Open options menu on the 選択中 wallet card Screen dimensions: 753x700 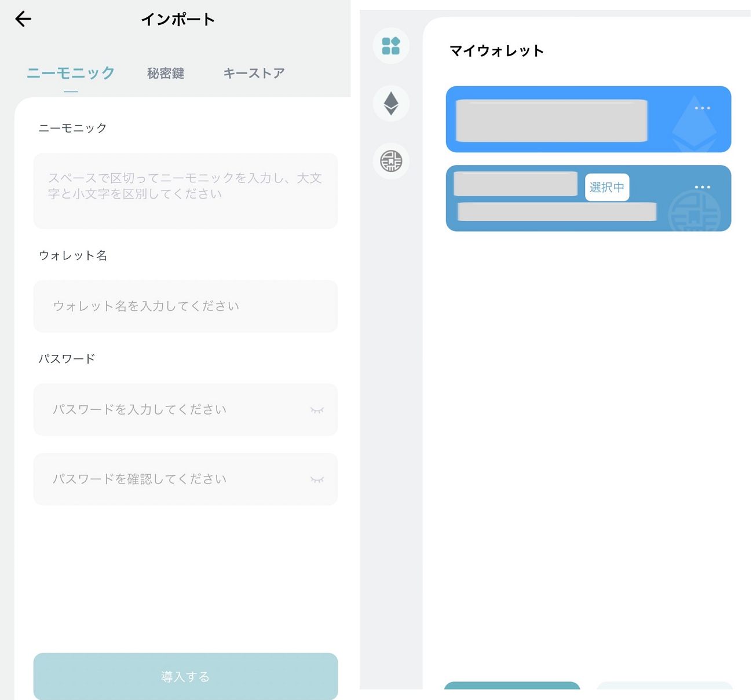702,187
